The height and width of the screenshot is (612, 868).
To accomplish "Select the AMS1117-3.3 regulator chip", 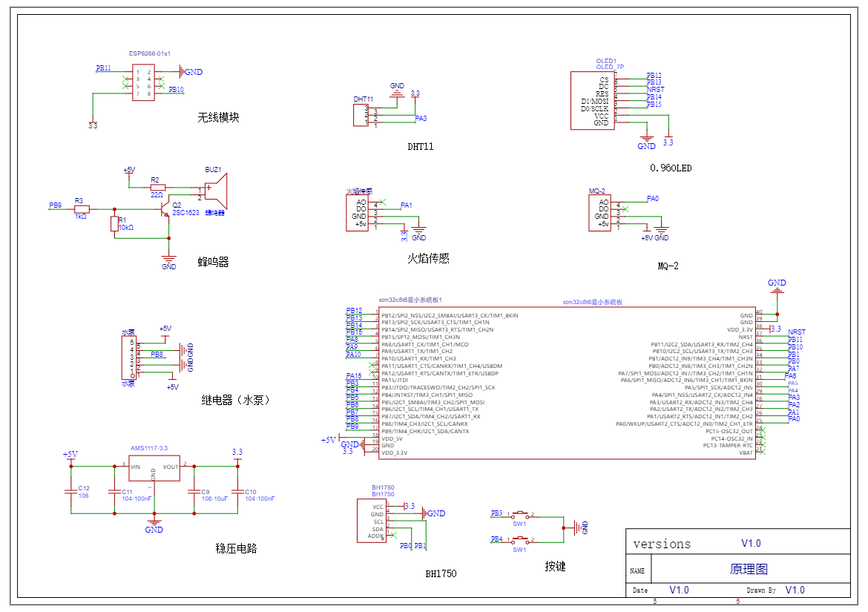I will coord(154,468).
